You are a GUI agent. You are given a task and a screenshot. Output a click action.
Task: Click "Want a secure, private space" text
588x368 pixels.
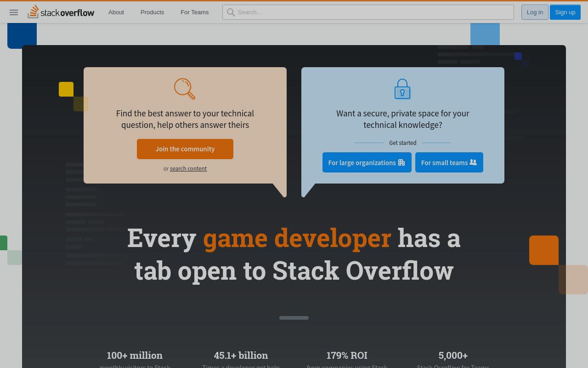coord(403,119)
